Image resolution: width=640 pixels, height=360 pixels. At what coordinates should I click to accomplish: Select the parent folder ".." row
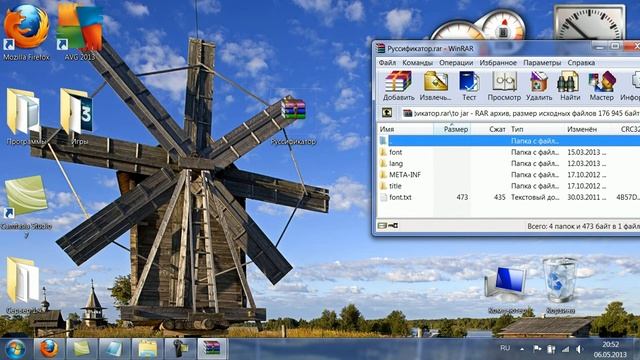pos(509,141)
